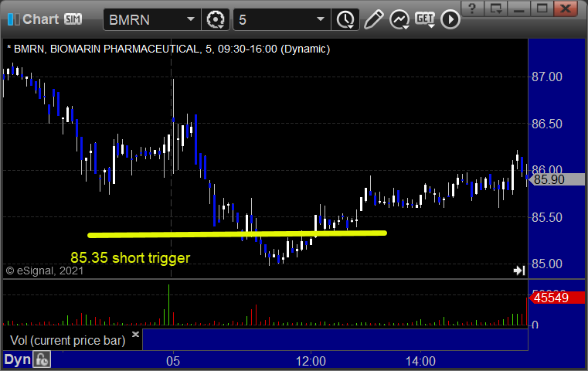Click the 85.50 price axis label

pos(547,217)
